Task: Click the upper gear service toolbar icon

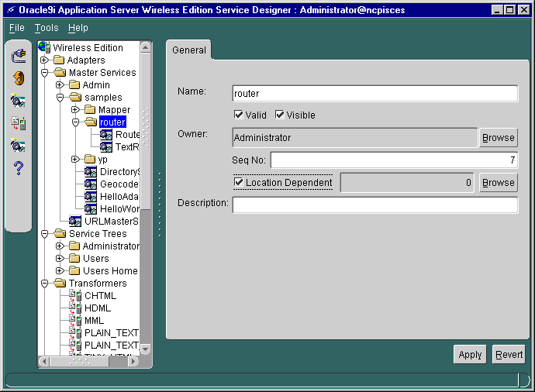Action: coord(18,101)
